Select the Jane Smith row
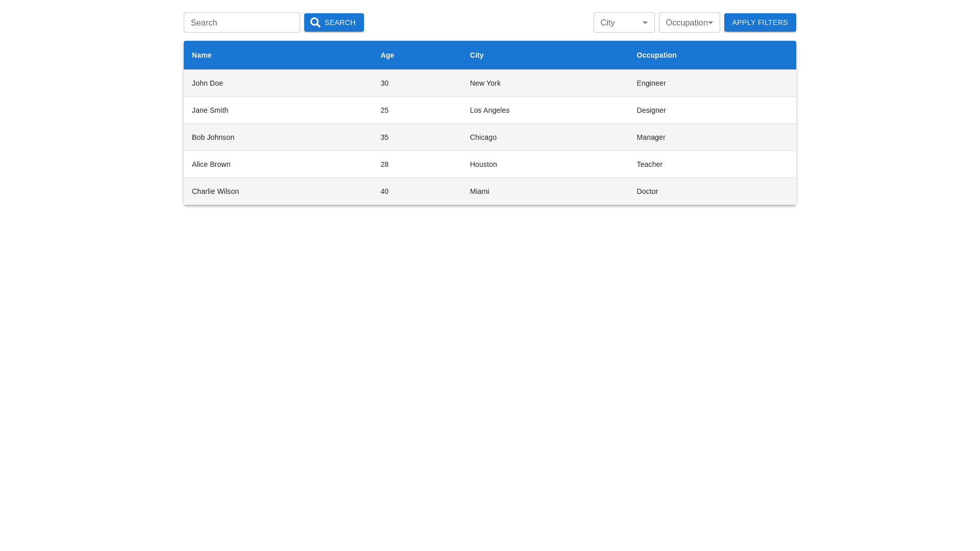 [x=210, y=110]
